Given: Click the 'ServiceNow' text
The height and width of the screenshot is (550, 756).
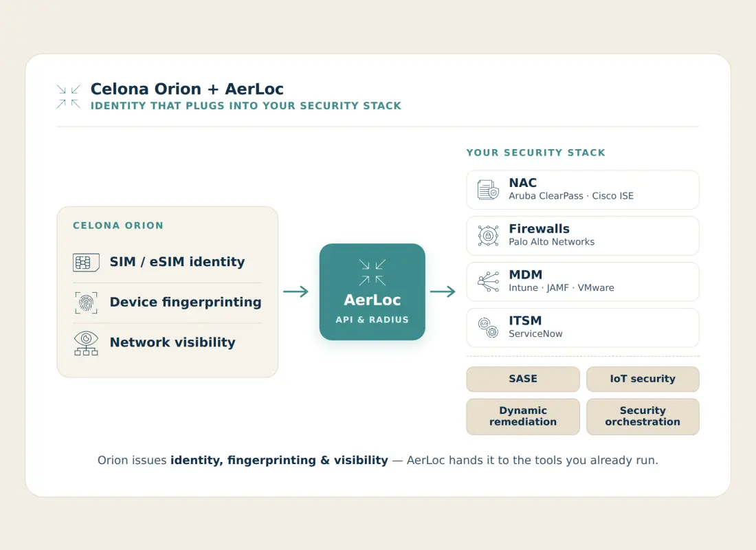Looking at the screenshot, I should pyautogui.click(x=535, y=334).
